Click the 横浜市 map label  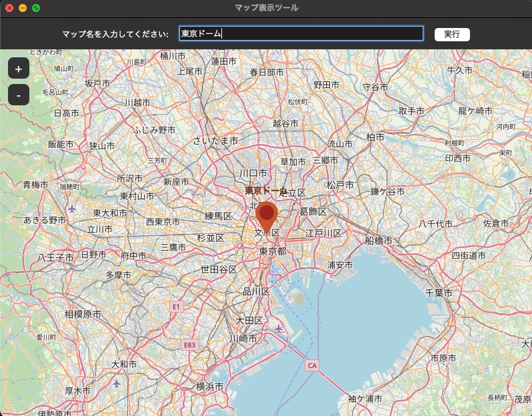(x=210, y=386)
